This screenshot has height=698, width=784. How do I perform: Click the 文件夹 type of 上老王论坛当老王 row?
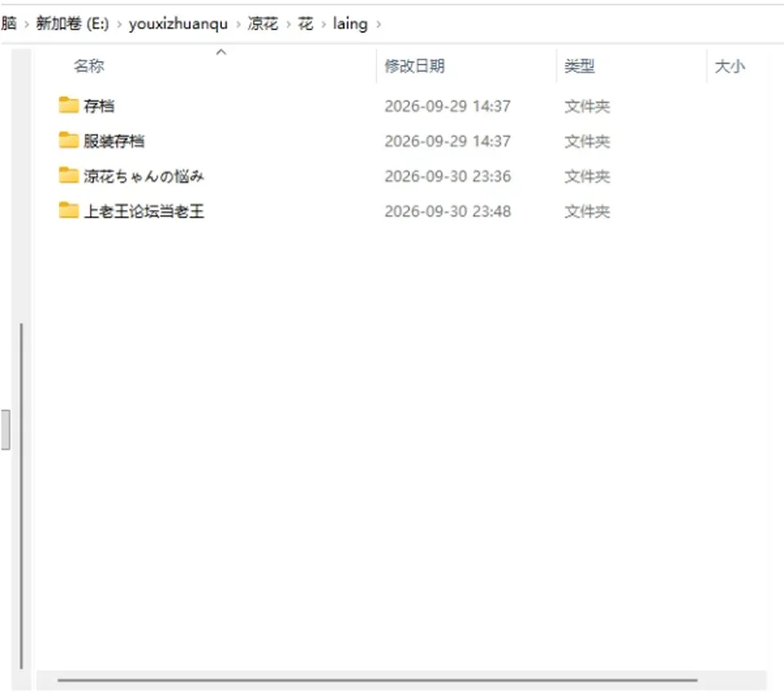587,211
